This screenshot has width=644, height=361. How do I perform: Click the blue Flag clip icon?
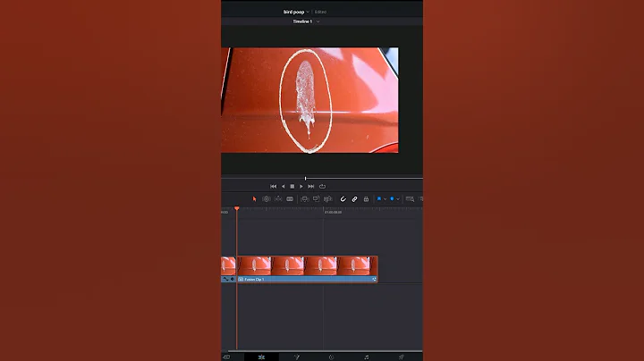(x=379, y=199)
